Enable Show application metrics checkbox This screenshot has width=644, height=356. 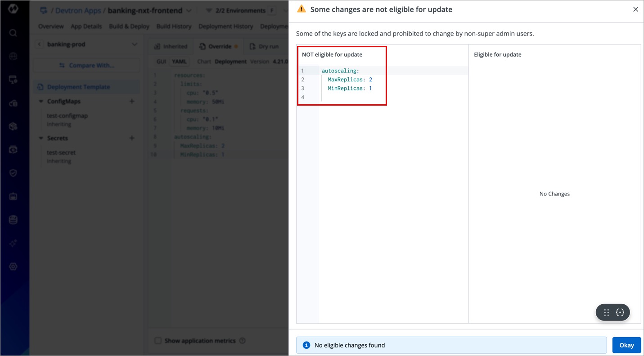point(158,341)
